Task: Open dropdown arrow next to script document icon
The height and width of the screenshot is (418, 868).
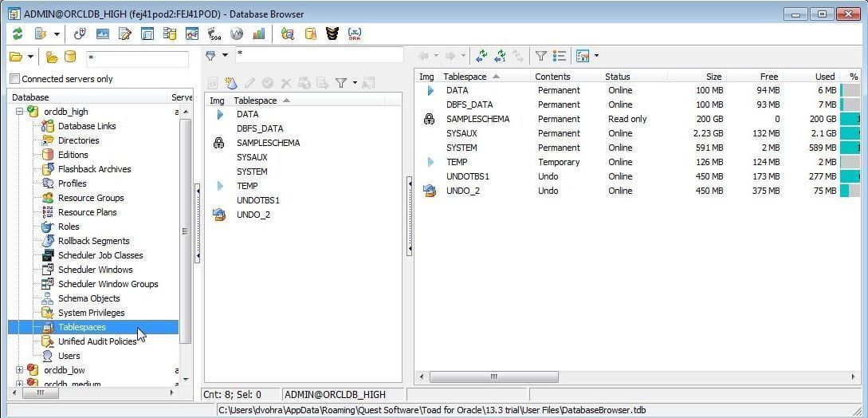Action: [57, 34]
